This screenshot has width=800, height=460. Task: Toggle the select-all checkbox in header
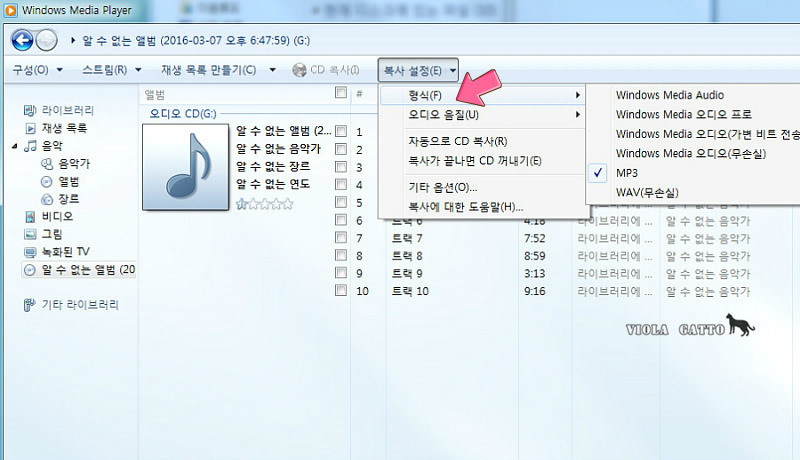[x=341, y=93]
